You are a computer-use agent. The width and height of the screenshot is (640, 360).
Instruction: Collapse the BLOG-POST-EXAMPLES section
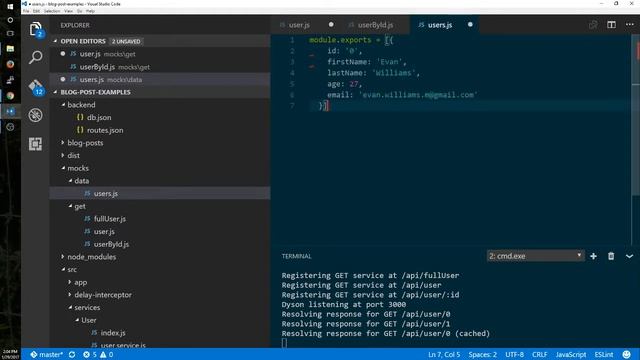click(56, 92)
